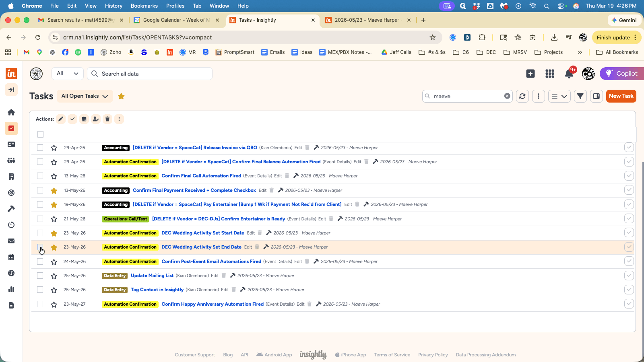The height and width of the screenshot is (362, 644).
Task: Open the apps grid icon
Action: tap(550, 74)
